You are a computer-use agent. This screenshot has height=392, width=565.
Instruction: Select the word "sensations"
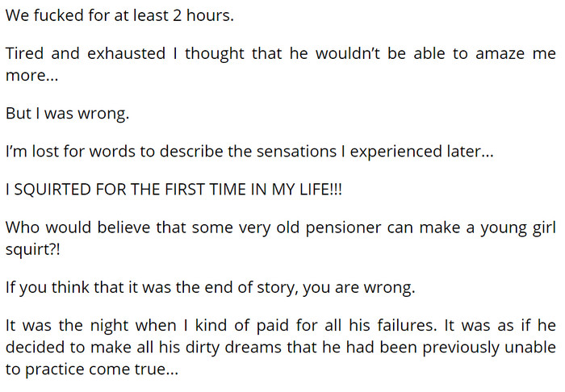[296, 152]
